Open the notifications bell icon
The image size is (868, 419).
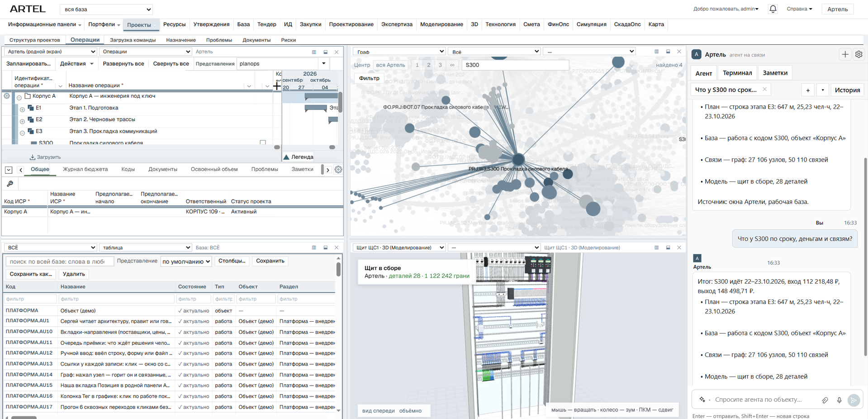tap(773, 9)
